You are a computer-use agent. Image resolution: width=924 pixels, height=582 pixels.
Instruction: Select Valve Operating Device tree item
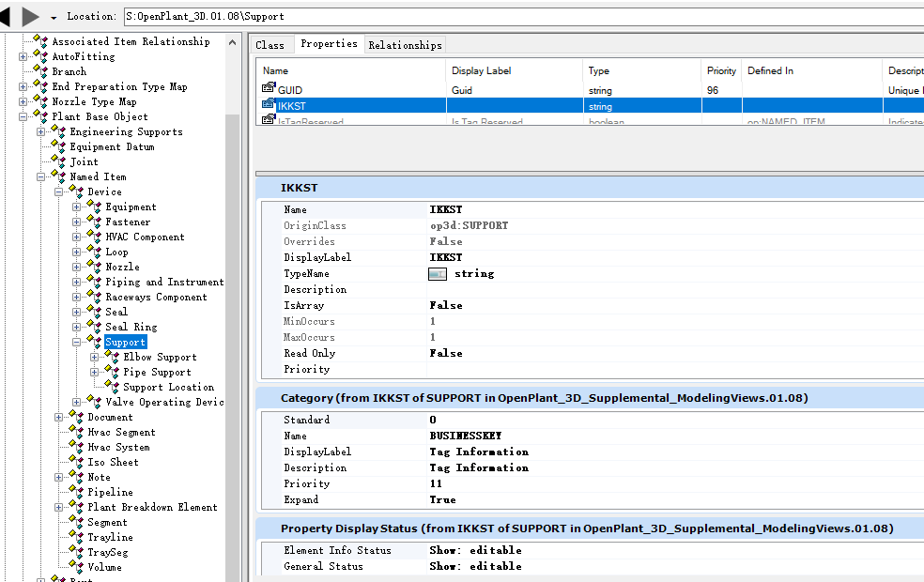click(x=163, y=402)
